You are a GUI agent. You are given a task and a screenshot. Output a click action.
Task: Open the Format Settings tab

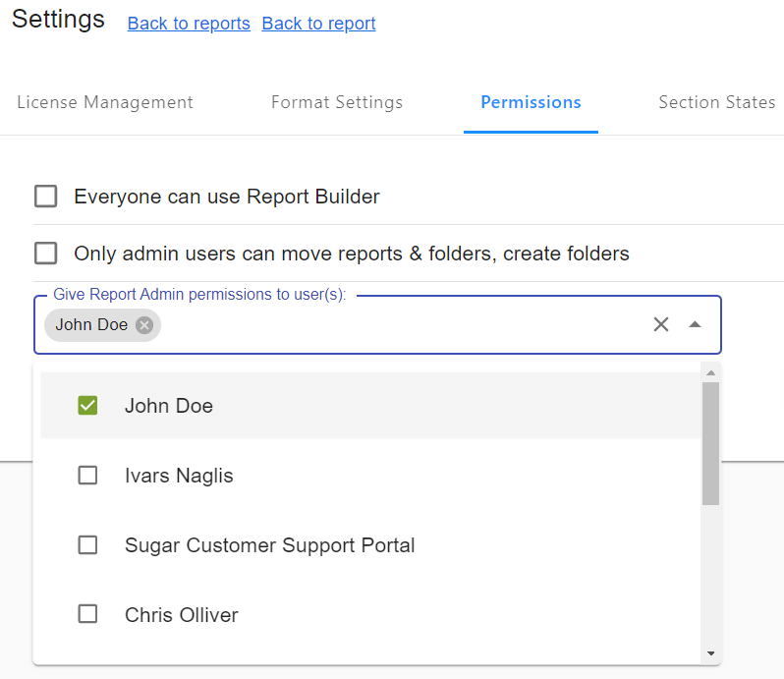pos(337,102)
